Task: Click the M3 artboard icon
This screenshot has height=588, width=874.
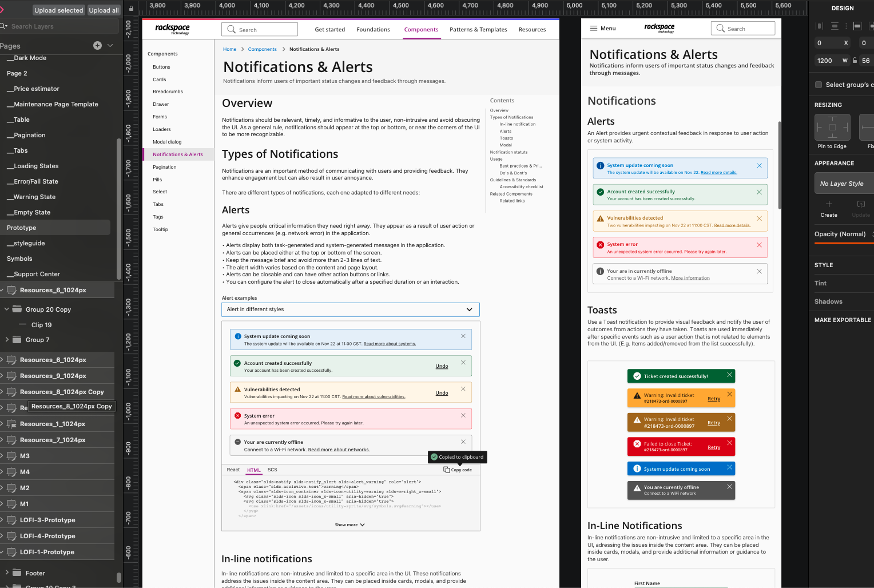Action: 11,456
